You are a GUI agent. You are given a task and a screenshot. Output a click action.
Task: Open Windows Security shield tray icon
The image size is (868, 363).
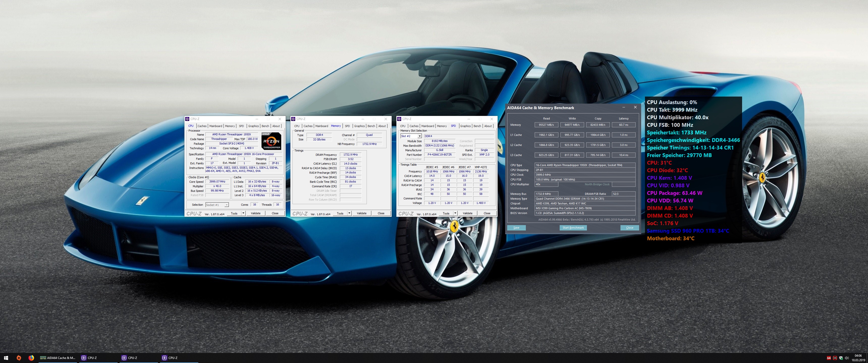pyautogui.click(x=841, y=358)
